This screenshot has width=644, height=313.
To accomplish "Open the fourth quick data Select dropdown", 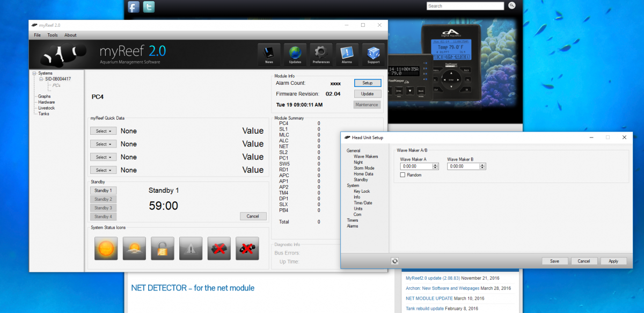I will [103, 170].
